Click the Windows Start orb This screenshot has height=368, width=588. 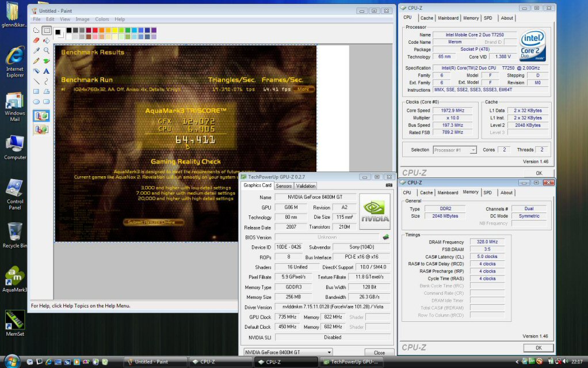[x=12, y=361]
